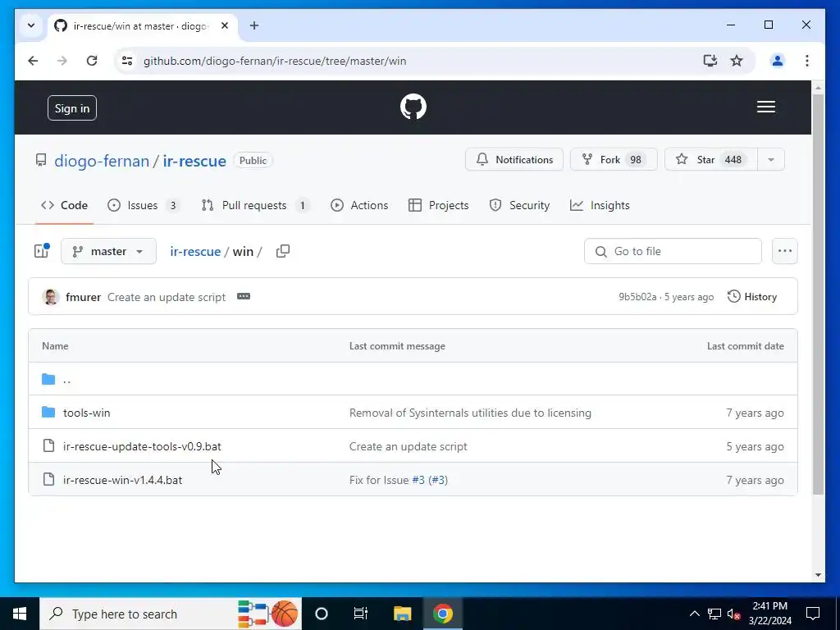Click the Chrome icon in taskbar
This screenshot has width=840, height=630.
tap(443, 614)
